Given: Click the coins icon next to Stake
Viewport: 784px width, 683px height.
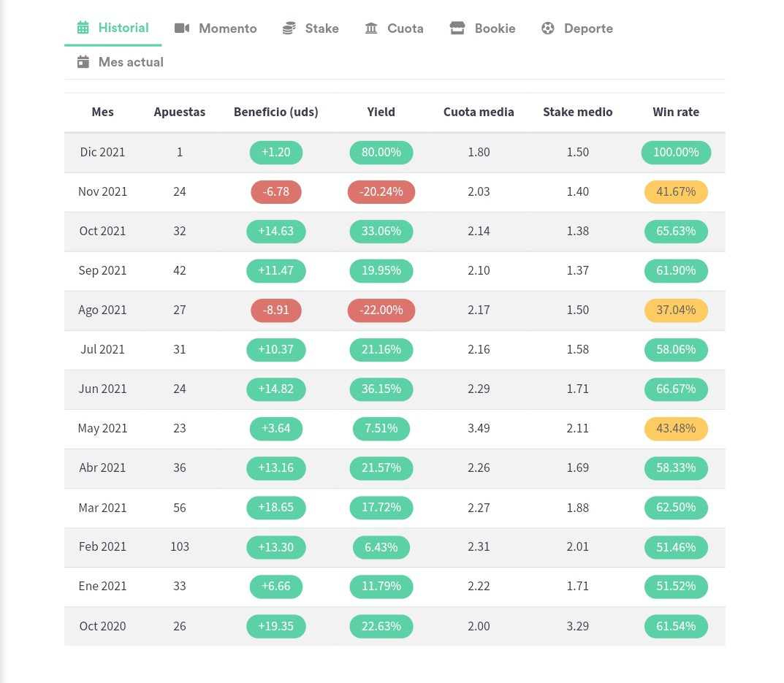Looking at the screenshot, I should click(289, 28).
